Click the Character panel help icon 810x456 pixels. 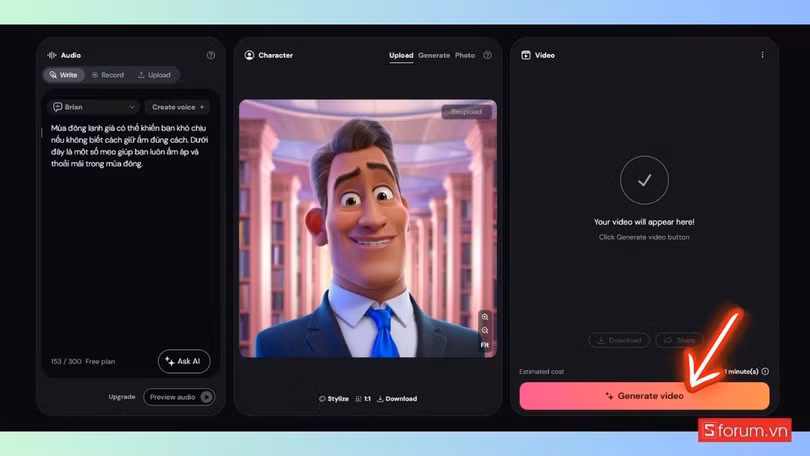pyautogui.click(x=487, y=55)
